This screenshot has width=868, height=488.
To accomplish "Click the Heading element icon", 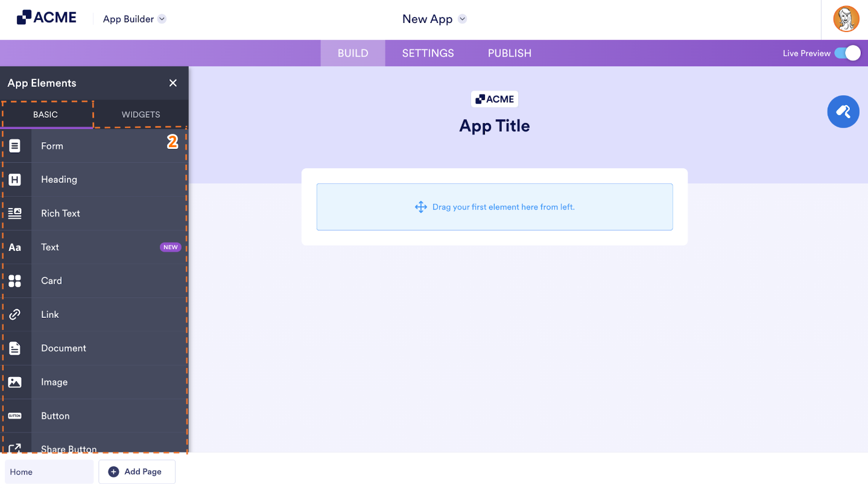I will point(16,179).
